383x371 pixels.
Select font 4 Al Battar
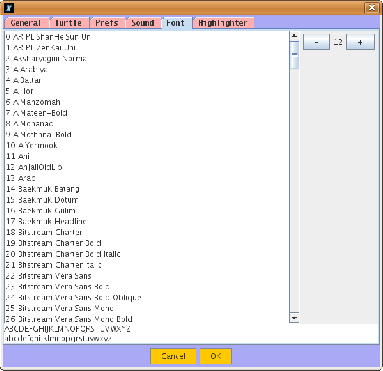coord(147,80)
